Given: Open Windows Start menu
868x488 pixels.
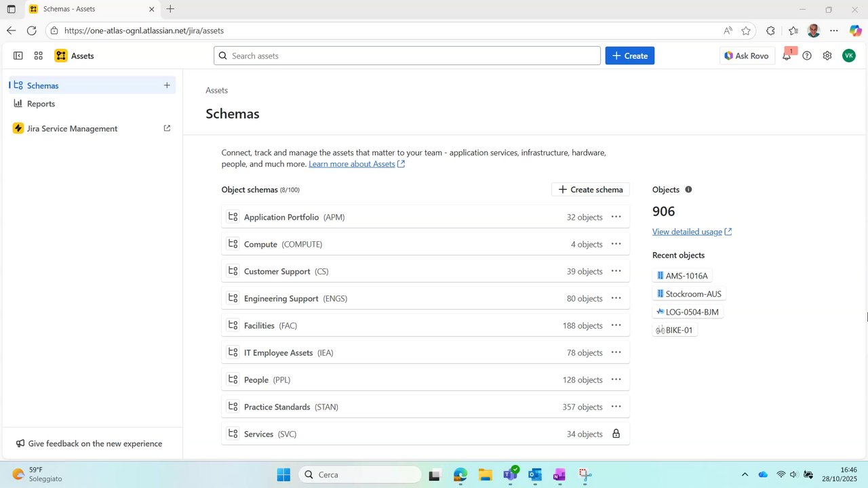Looking at the screenshot, I should (283, 474).
